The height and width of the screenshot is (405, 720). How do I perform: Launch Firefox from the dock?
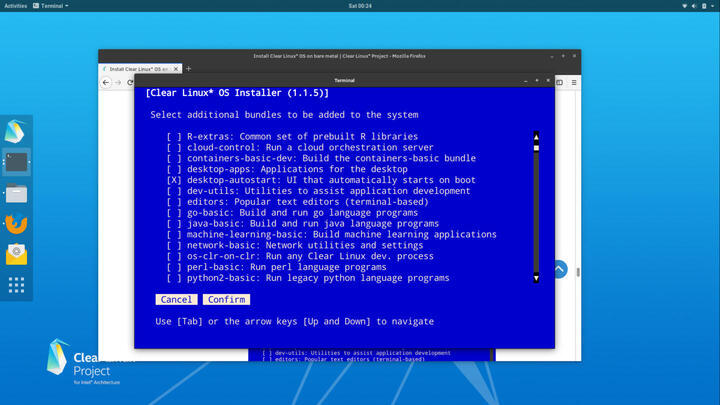click(17, 224)
